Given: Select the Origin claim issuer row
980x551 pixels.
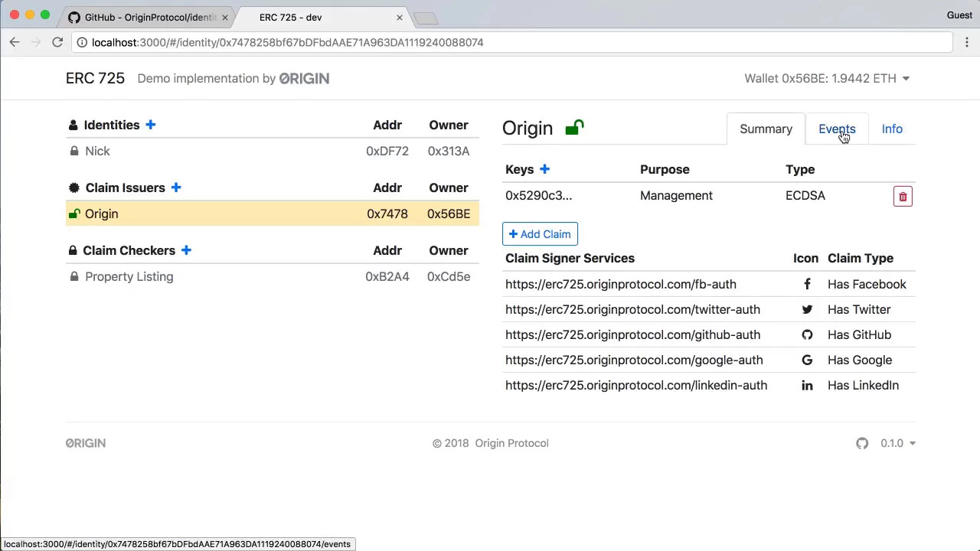Looking at the screenshot, I should click(273, 214).
